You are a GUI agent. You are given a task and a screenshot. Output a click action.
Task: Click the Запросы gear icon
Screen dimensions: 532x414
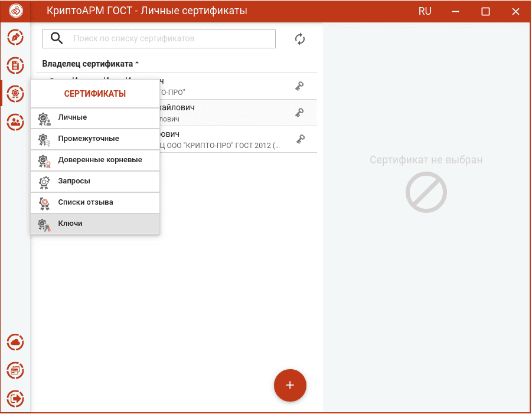44,182
